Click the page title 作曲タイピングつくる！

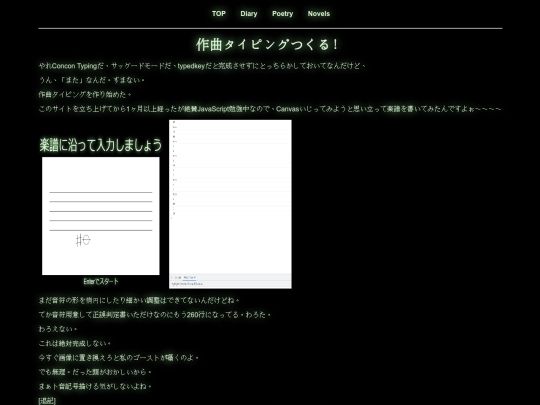coord(268,45)
